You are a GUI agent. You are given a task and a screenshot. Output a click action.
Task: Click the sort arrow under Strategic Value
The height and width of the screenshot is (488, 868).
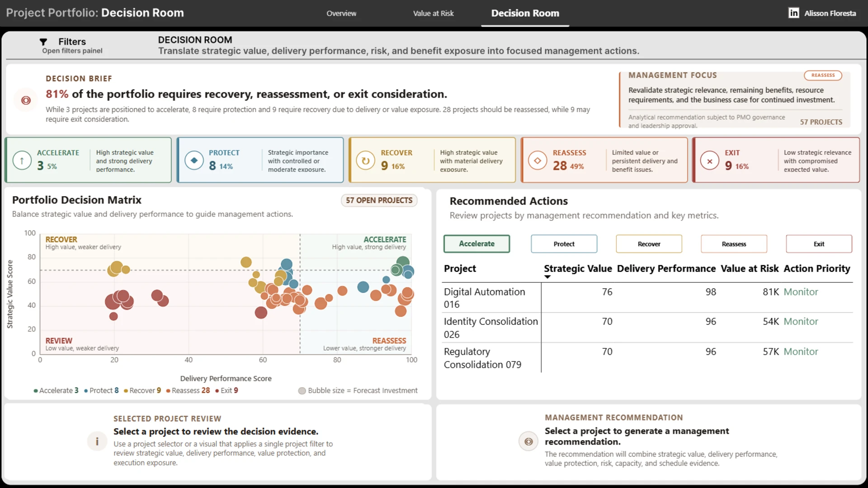pyautogui.click(x=547, y=277)
